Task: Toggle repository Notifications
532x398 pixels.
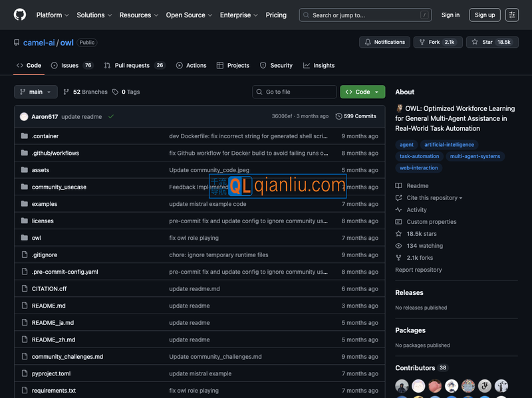Action: [384, 42]
